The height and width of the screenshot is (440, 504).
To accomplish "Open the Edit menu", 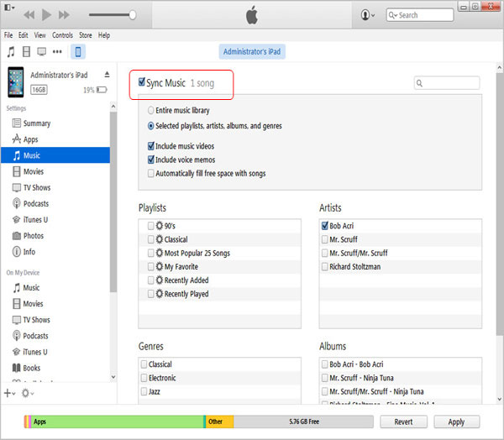I will tap(23, 35).
